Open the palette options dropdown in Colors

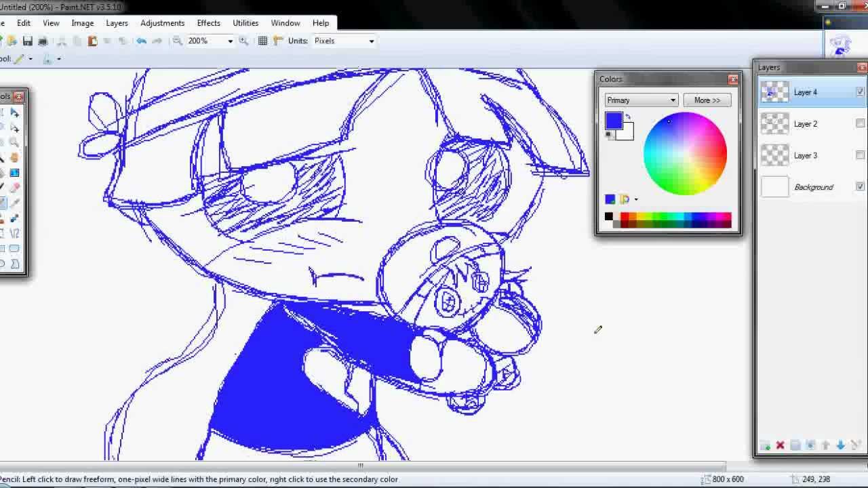point(635,199)
